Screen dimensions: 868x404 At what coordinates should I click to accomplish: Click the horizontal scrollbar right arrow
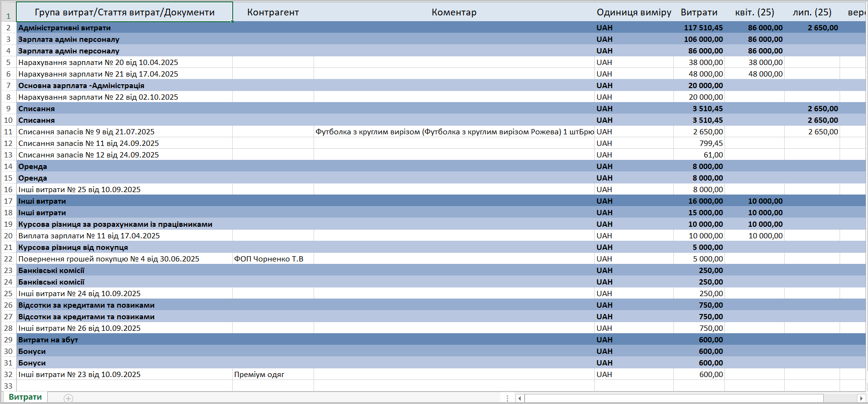click(x=861, y=398)
